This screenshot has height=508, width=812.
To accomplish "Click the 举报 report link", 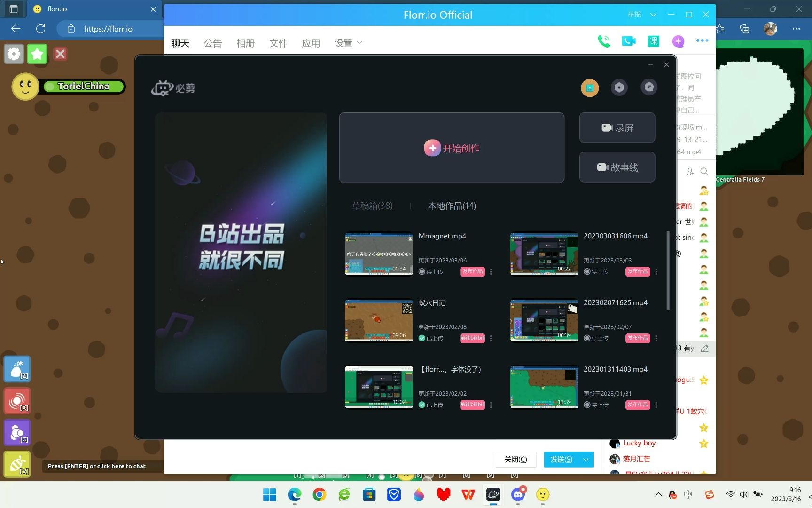I will pos(634,15).
